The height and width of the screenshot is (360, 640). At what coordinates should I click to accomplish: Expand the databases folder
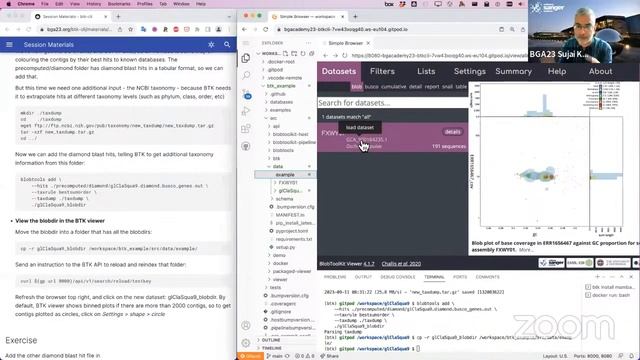click(281, 102)
